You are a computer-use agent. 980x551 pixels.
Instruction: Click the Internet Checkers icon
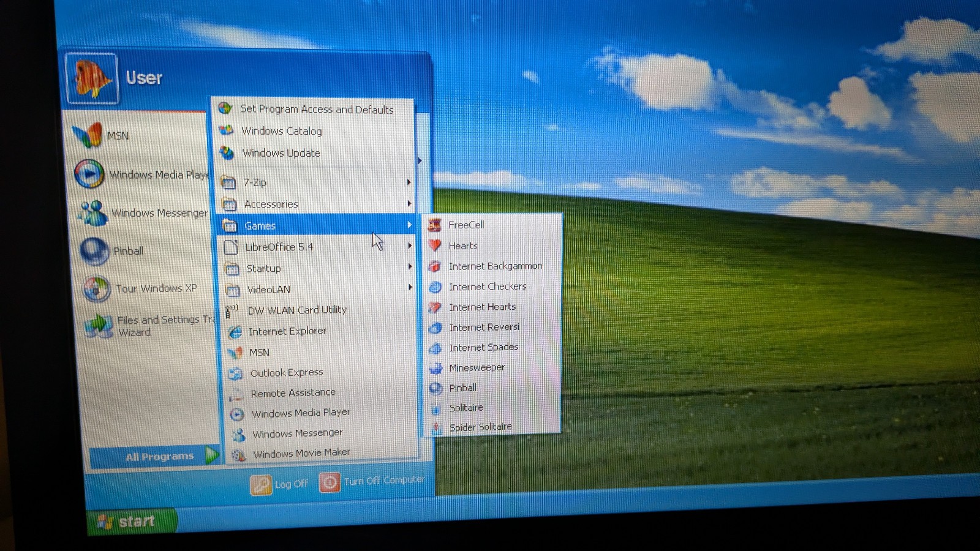click(x=435, y=287)
